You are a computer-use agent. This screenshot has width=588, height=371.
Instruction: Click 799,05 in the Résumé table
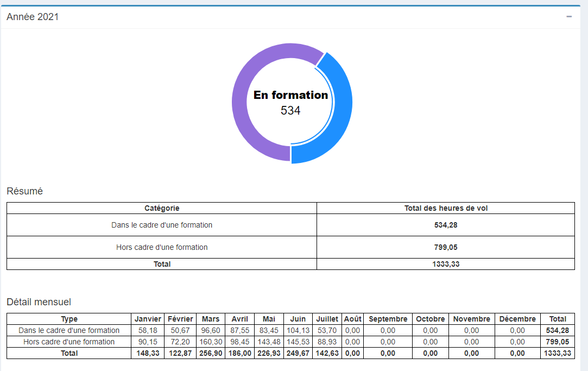click(446, 247)
